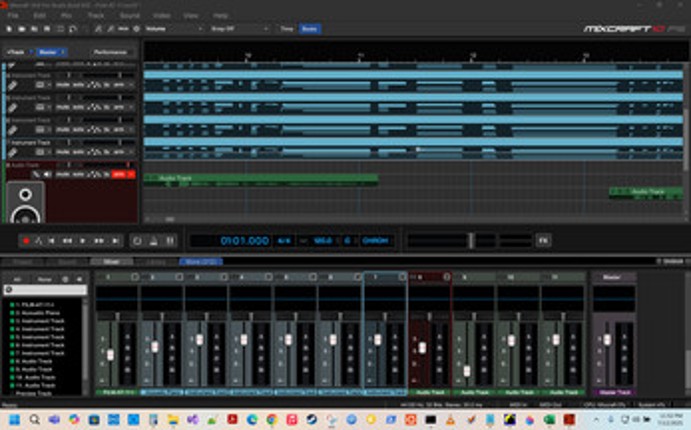Image resolution: width=691 pixels, height=430 pixels.
Task: Switch to the Mixer tab
Action: click(x=110, y=262)
